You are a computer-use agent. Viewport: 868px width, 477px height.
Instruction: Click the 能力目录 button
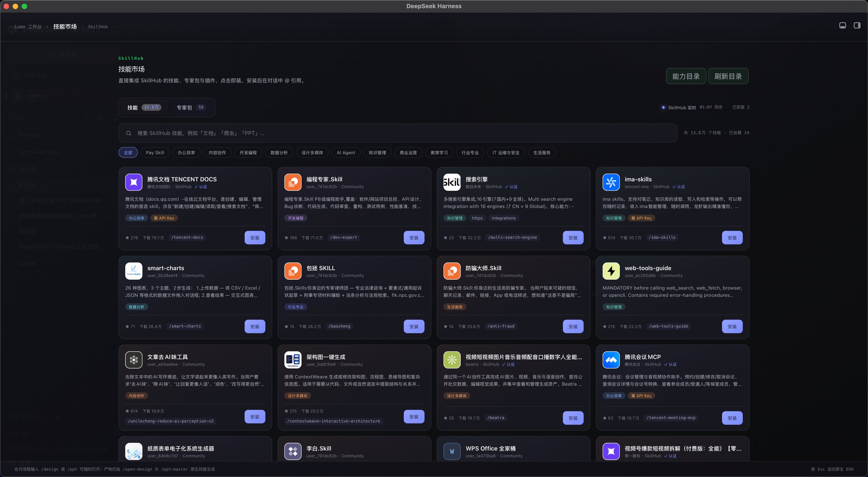pyautogui.click(x=686, y=76)
